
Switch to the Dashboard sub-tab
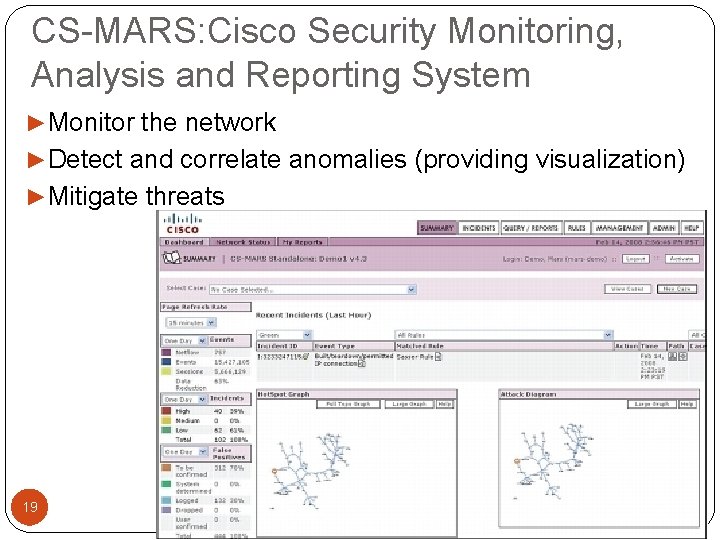pos(184,242)
